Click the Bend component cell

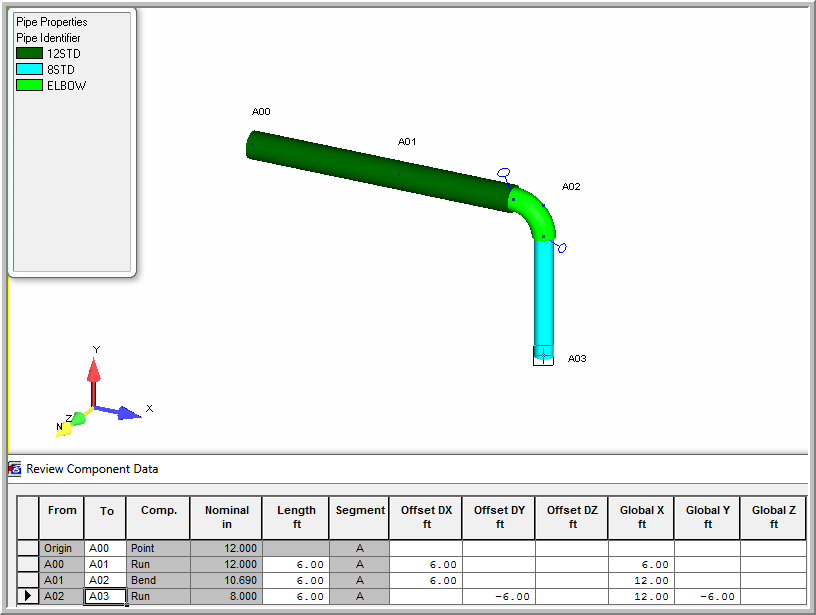[158, 580]
